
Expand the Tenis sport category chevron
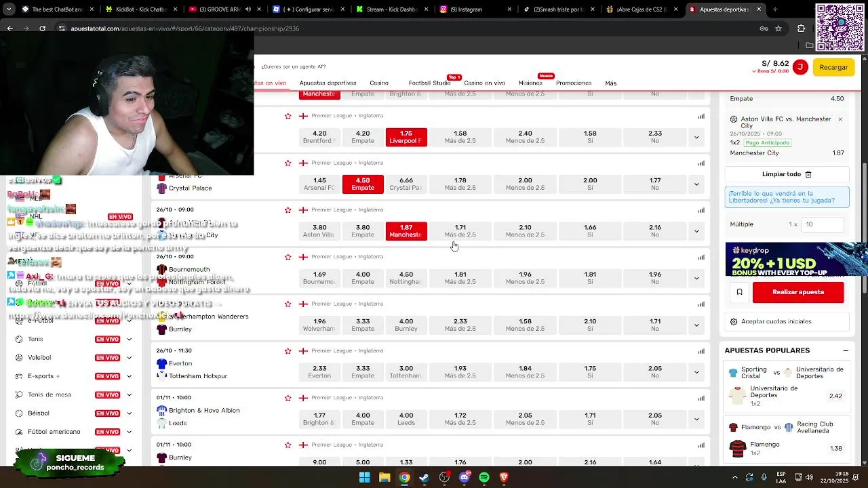coord(129,339)
